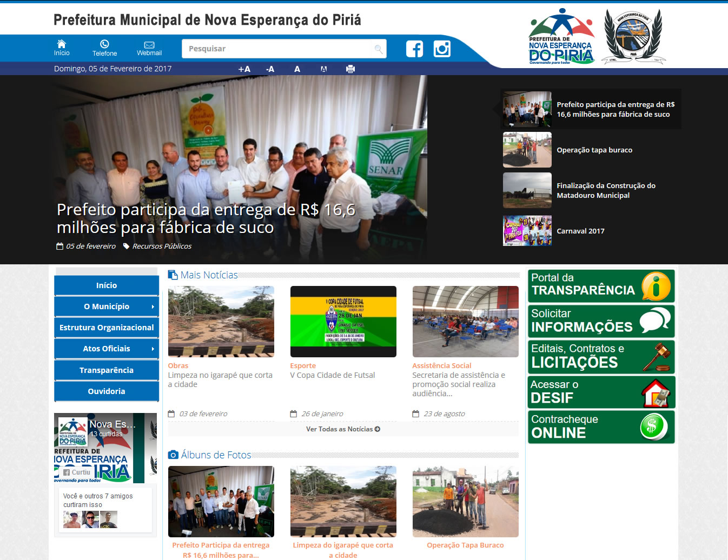Open Operação Tapa Buraco album title
Screen dimensions: 728x560
465,545
